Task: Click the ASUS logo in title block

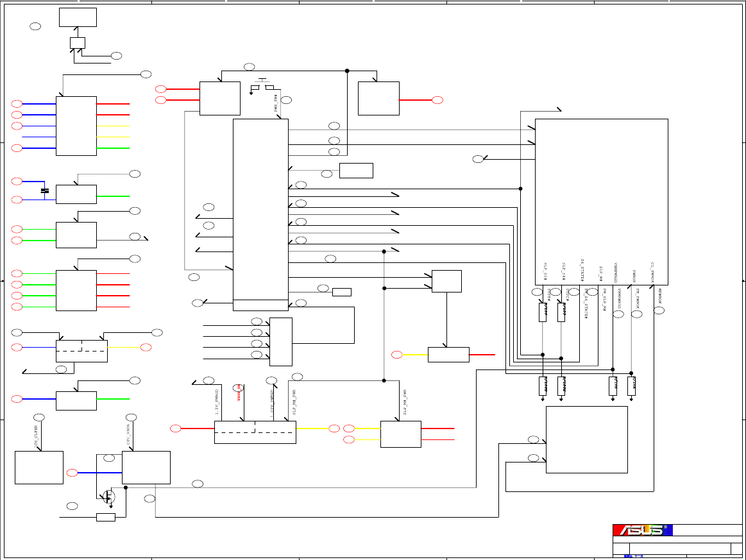Action: (x=642, y=530)
